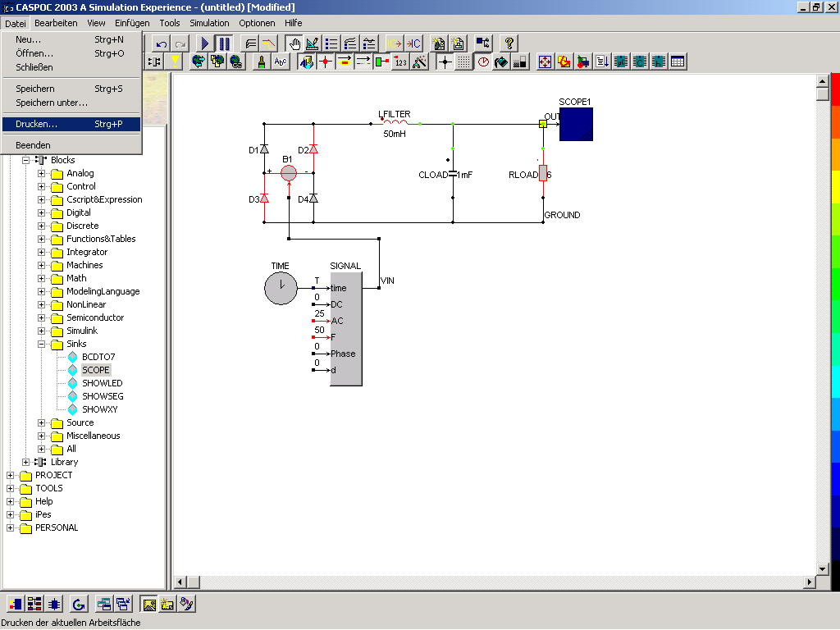
Task: Click the circular refresh arrow icon at bottom
Action: pos(79,605)
